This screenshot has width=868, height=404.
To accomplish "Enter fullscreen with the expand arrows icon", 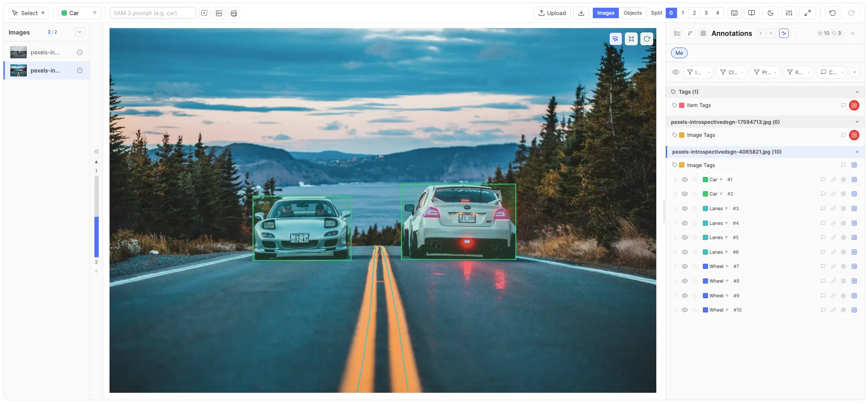I will pyautogui.click(x=808, y=13).
